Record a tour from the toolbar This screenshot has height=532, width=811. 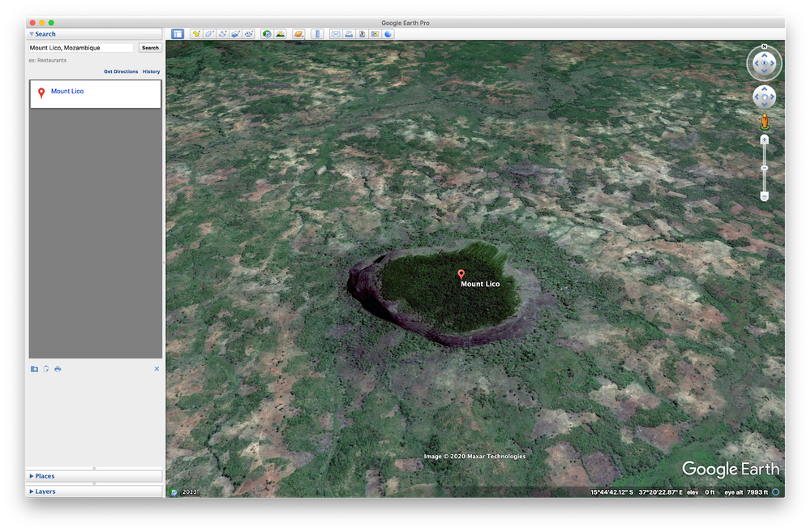(249, 34)
